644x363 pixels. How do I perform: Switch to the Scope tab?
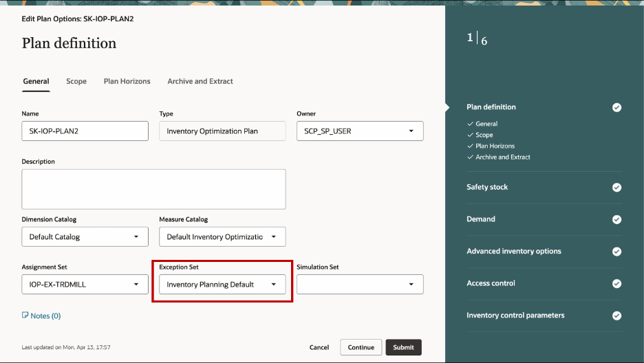click(76, 81)
